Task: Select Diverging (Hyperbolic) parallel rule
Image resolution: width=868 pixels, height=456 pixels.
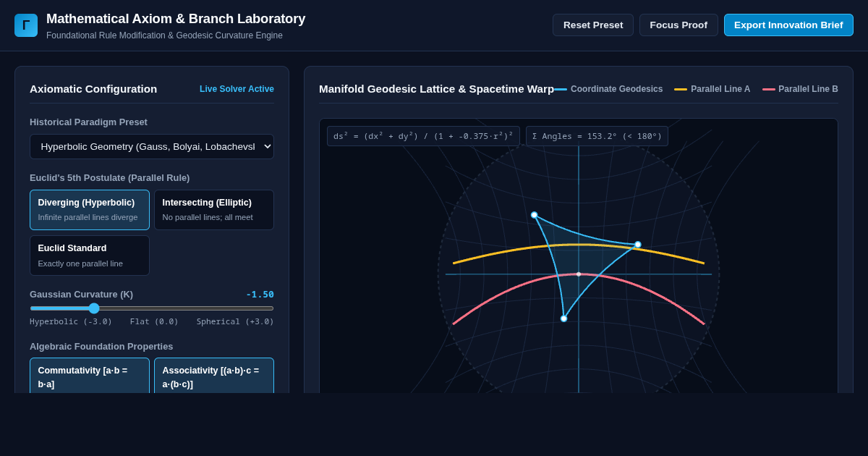Action: [90, 210]
